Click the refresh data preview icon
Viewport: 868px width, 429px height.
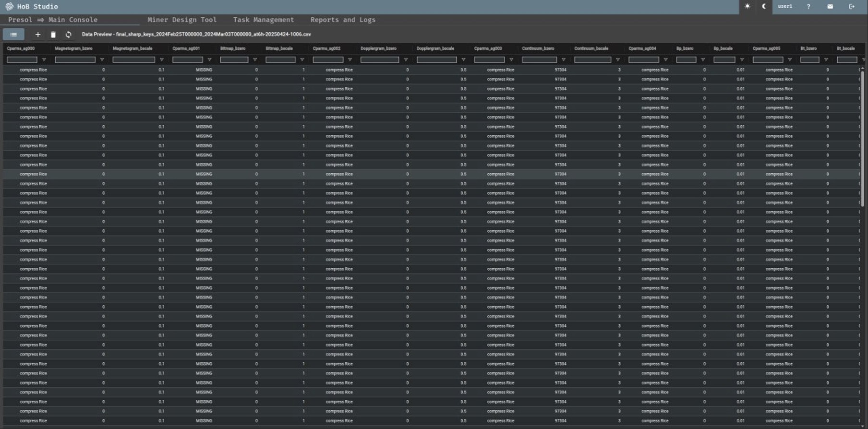[69, 35]
